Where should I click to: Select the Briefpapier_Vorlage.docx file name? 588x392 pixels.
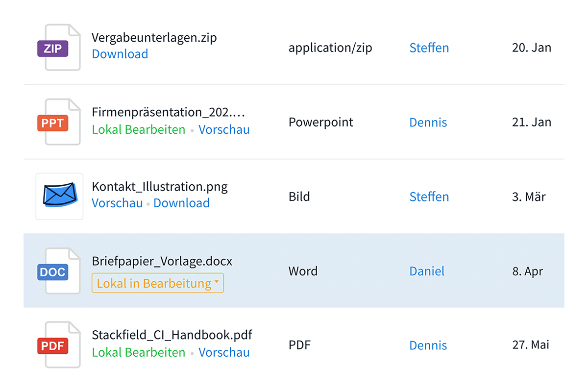[x=162, y=262]
